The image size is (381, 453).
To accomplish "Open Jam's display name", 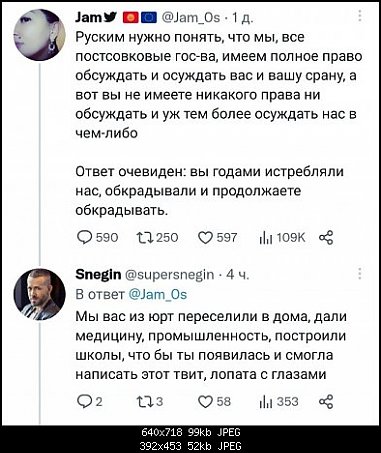I will coord(91,17).
